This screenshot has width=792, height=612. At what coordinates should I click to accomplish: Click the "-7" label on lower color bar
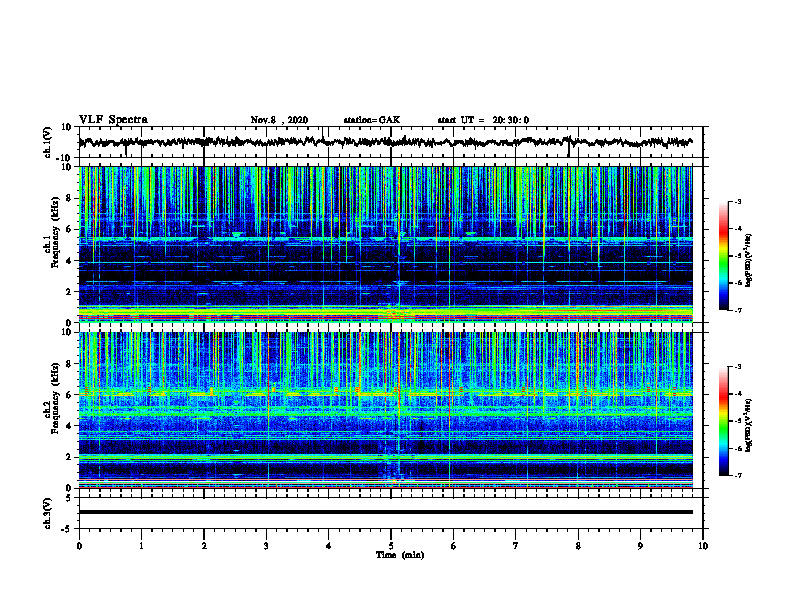738,475
